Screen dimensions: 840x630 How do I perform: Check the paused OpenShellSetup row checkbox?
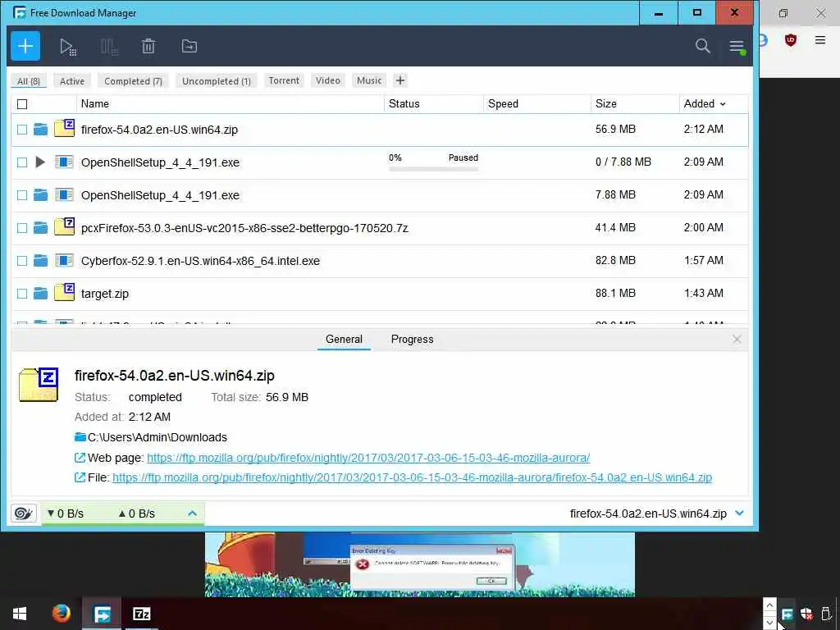tap(22, 162)
